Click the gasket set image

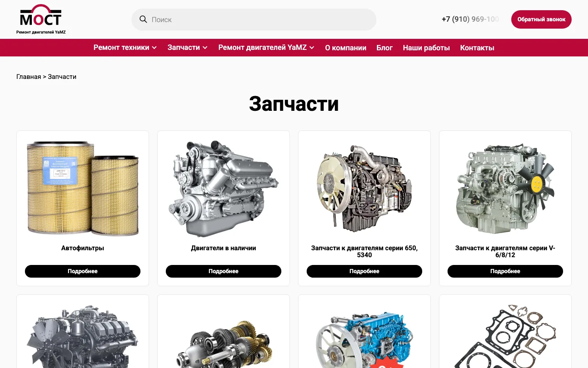click(505, 336)
